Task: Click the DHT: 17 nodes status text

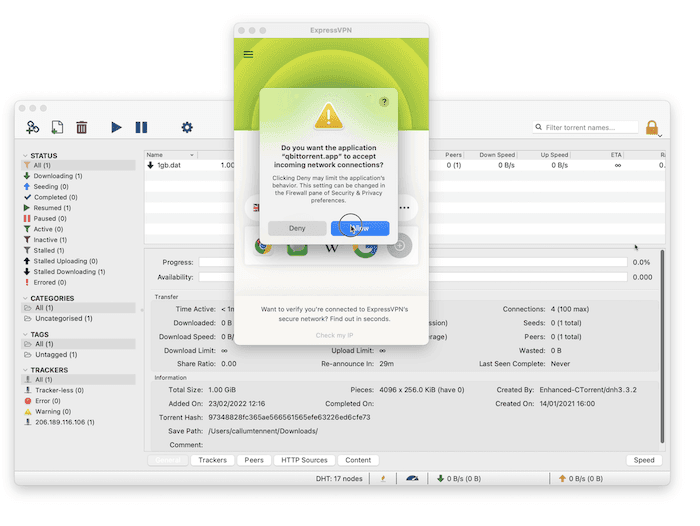Action: [x=339, y=479]
